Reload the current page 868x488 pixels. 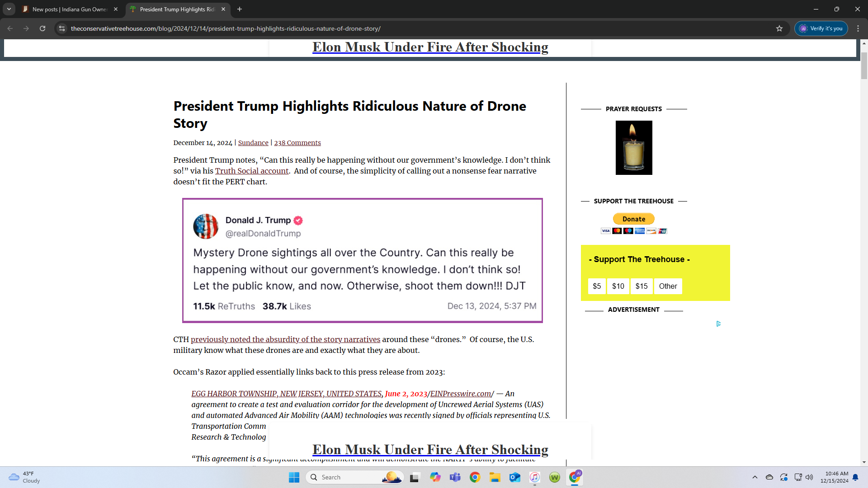42,28
